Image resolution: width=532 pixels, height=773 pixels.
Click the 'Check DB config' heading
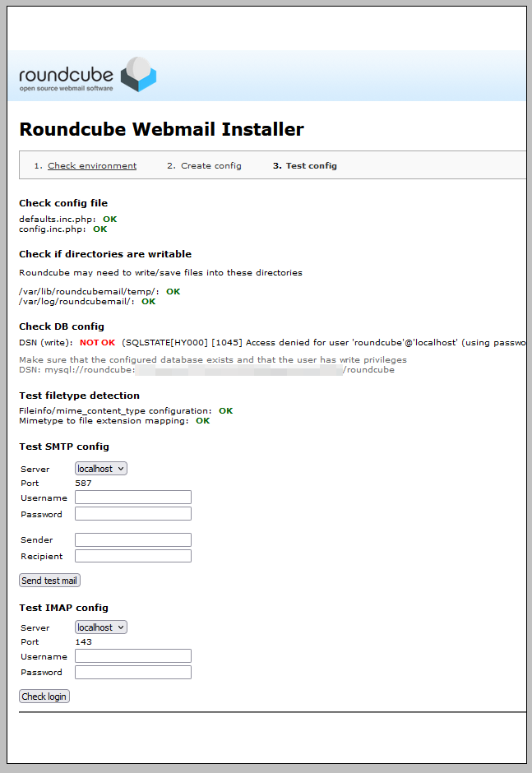62,326
